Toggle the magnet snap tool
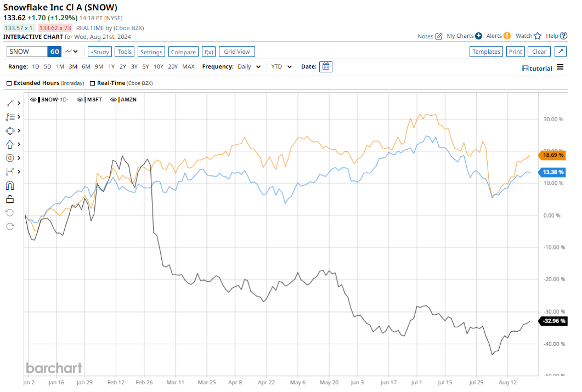This screenshot has height=392, width=582. [10, 185]
